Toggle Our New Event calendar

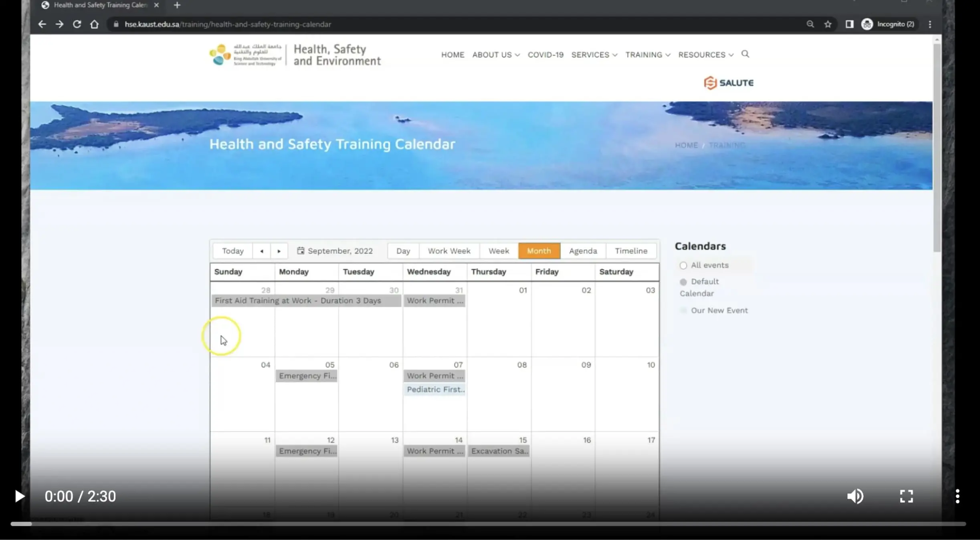pyautogui.click(x=683, y=311)
